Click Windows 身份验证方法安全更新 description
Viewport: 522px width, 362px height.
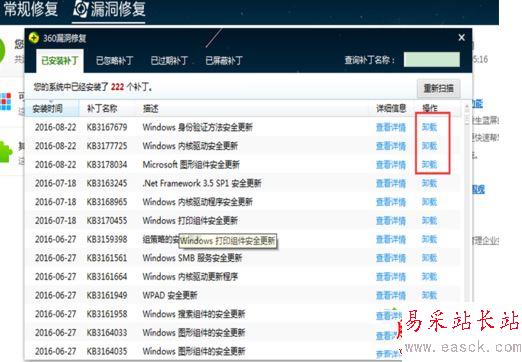pos(197,127)
